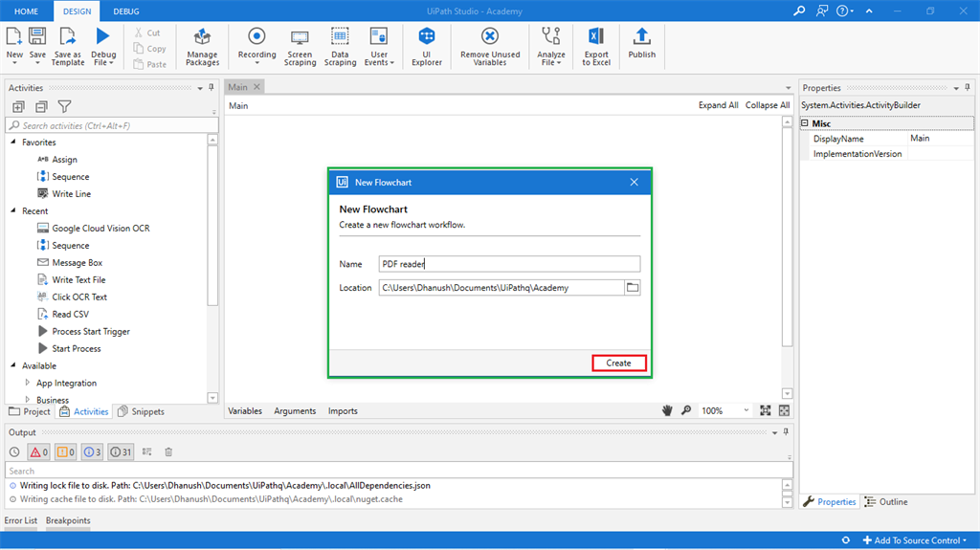The image size is (980, 550).
Task: Click the Save icon in the ribbon
Action: 37,36
